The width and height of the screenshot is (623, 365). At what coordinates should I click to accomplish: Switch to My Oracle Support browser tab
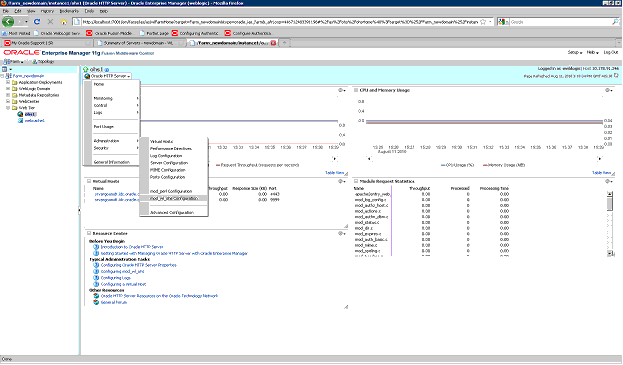click(47, 43)
